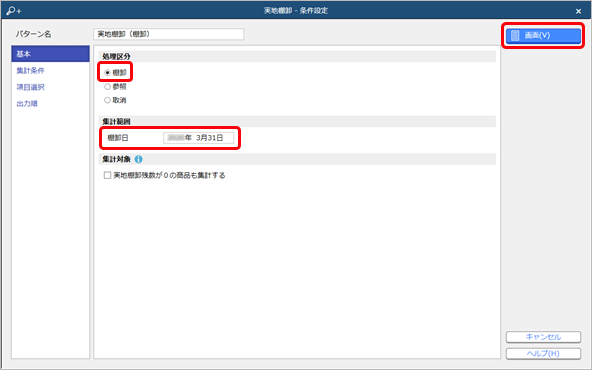Close the 条件設定 dialog
592x370 pixels.
pos(578,11)
